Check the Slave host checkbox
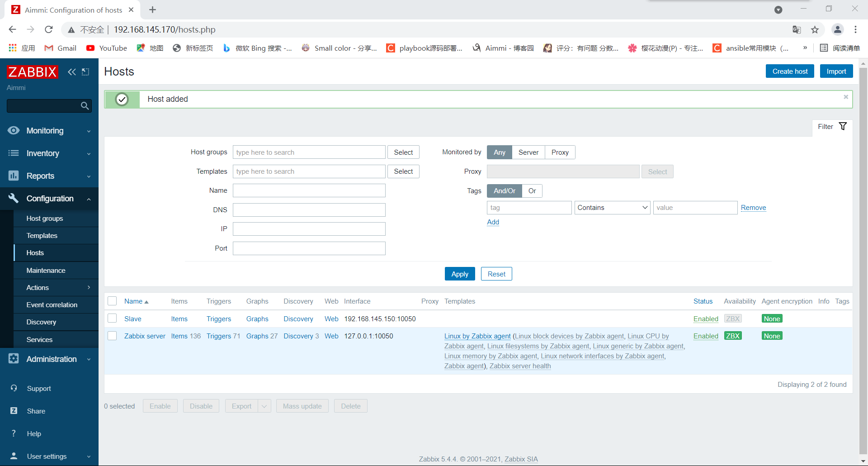The image size is (868, 466). click(x=112, y=319)
